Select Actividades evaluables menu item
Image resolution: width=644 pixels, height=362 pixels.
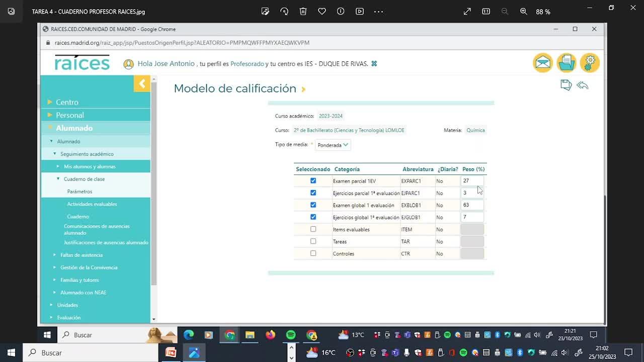tap(92, 204)
